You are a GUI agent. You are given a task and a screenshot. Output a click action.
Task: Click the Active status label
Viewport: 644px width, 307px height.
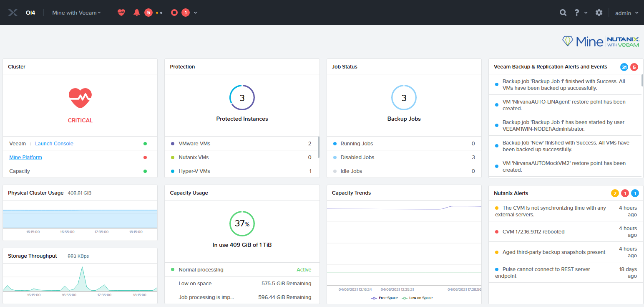click(304, 270)
